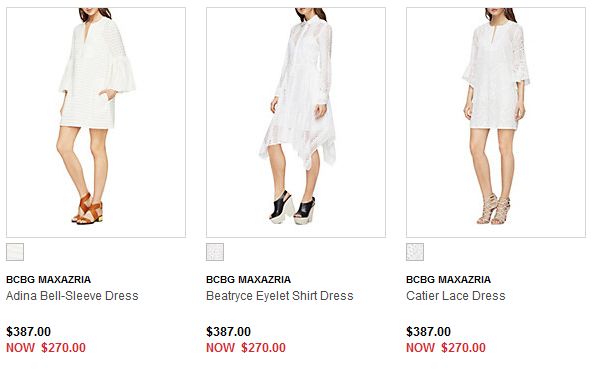Select eyelet swatch under Beatryce Shirt Dress
The width and height of the screenshot is (610, 373).
(215, 252)
